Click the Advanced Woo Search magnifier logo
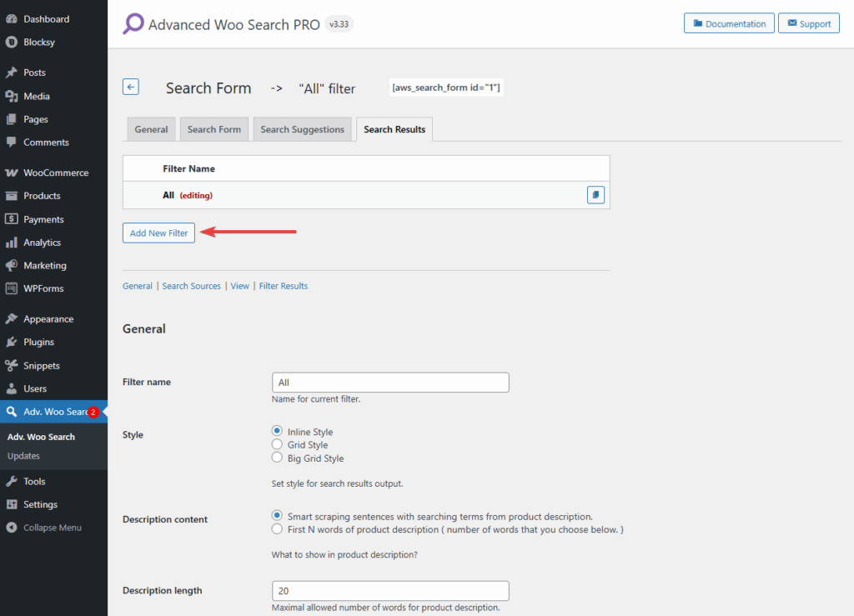Image resolution: width=854 pixels, height=616 pixels. [x=132, y=23]
